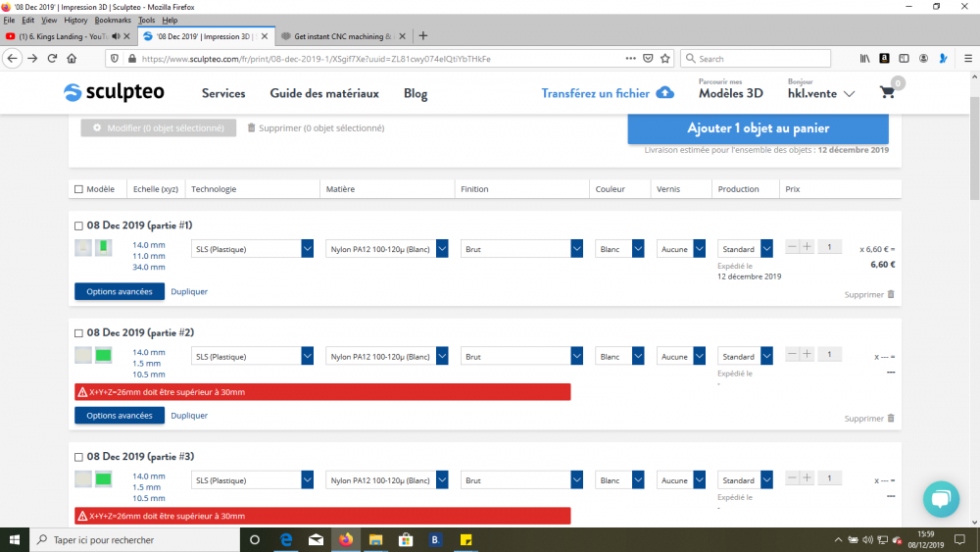This screenshot has height=552, width=980.
Task: Click the cloud upload icon
Action: (x=665, y=92)
